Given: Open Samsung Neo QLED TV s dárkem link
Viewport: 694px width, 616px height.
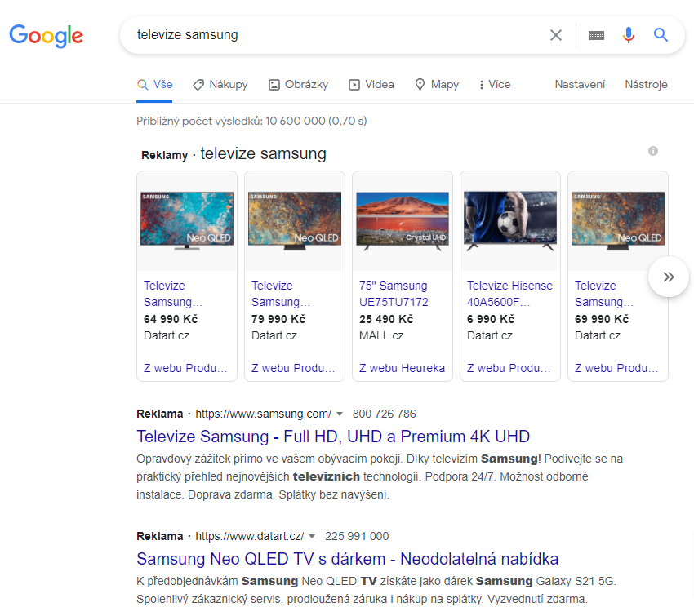Looking at the screenshot, I should (x=347, y=559).
